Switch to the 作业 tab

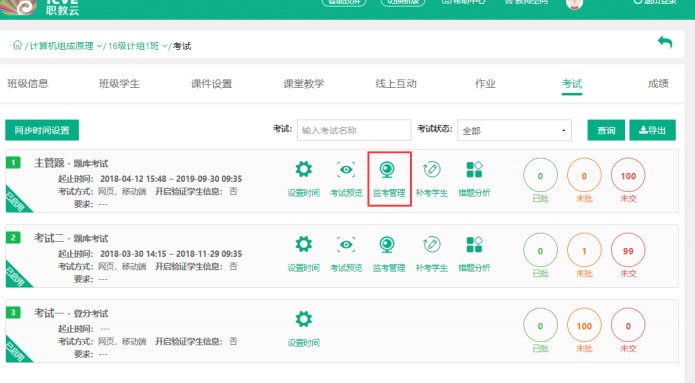[x=485, y=83]
